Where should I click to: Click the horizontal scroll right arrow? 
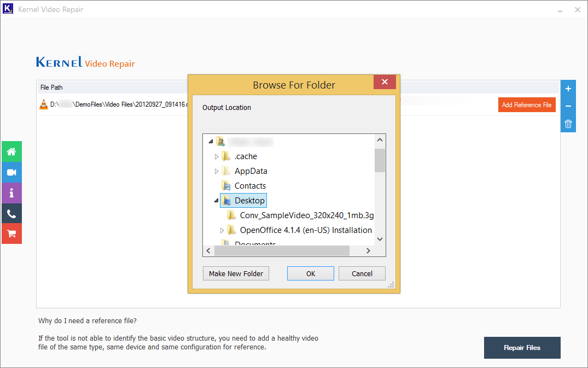[368, 250]
